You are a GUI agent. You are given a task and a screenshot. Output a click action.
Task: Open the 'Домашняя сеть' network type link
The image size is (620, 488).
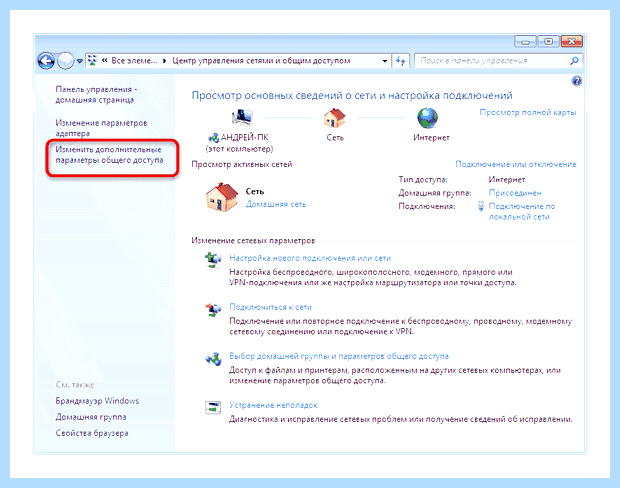pyautogui.click(x=276, y=204)
